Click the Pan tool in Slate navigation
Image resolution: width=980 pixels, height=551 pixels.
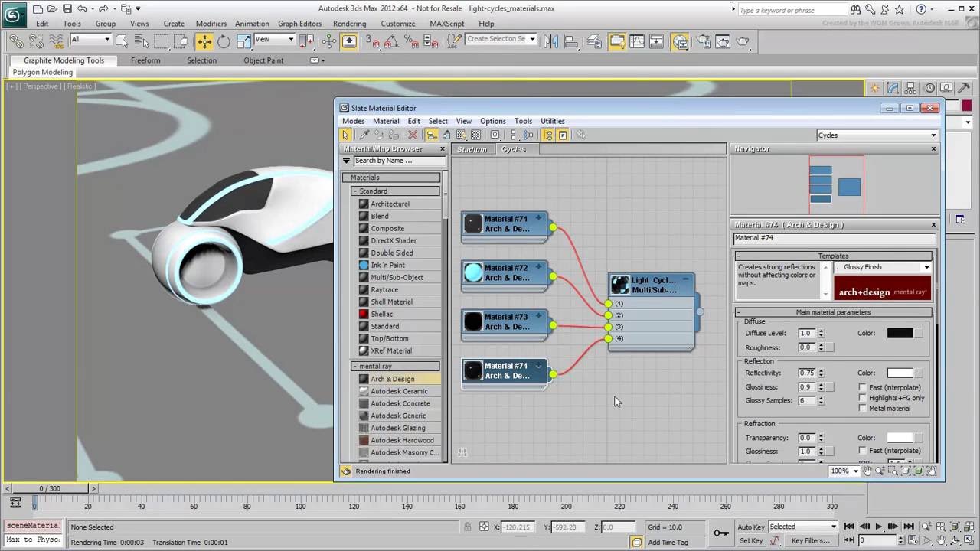click(x=867, y=471)
